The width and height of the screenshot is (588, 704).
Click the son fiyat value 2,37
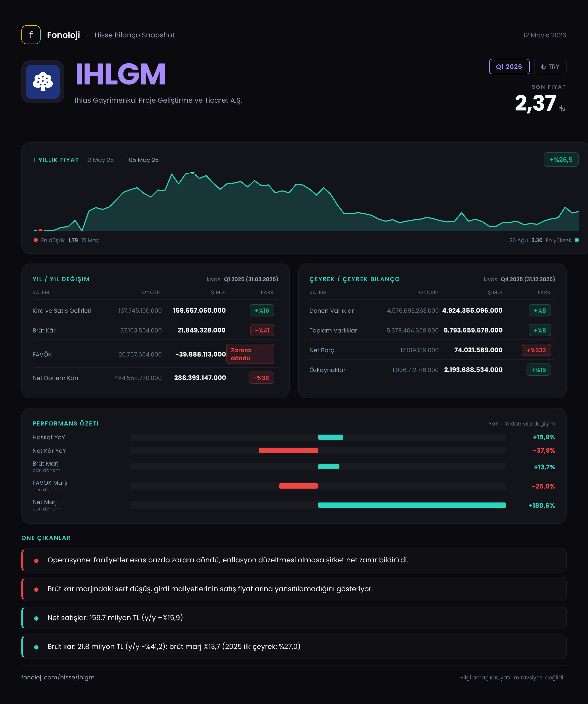[x=535, y=103]
